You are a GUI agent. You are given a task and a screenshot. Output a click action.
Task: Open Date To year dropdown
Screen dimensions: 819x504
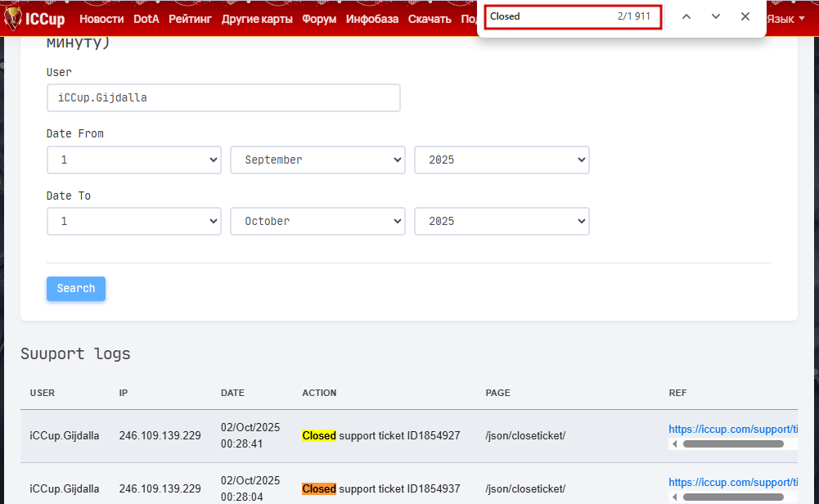502,222
